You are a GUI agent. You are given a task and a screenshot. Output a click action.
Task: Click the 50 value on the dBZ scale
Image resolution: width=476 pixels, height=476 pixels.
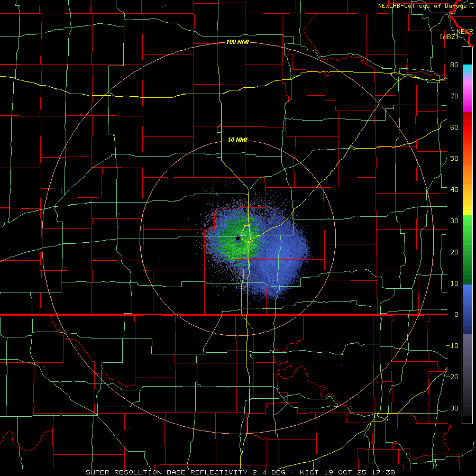454,159
